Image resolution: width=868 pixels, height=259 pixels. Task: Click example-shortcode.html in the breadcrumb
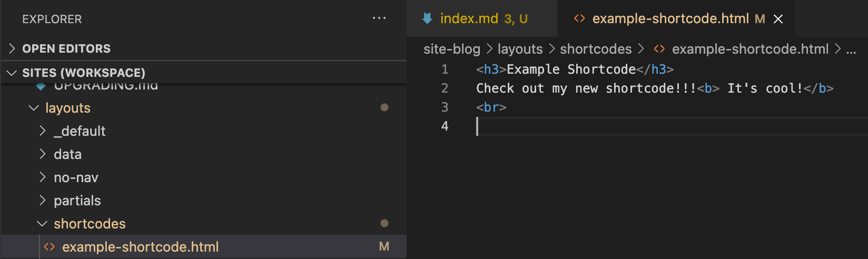pos(750,49)
